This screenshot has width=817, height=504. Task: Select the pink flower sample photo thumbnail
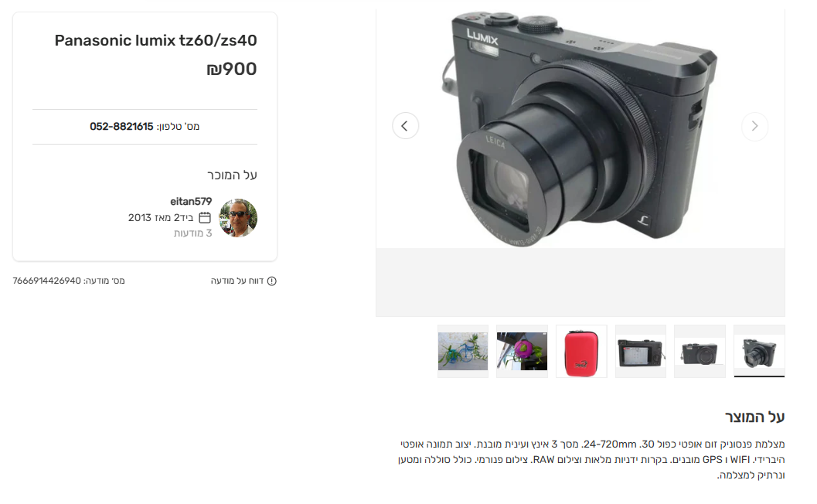tap(522, 351)
